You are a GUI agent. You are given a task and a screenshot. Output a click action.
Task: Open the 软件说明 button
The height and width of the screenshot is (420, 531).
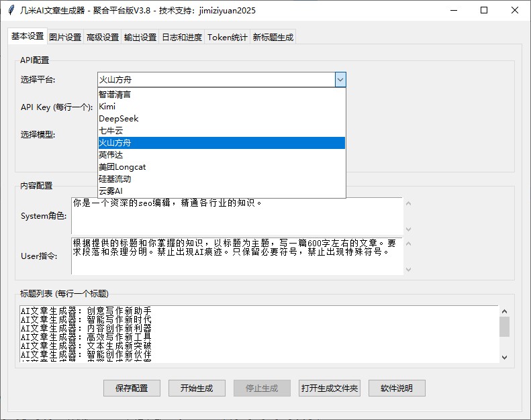(397, 388)
